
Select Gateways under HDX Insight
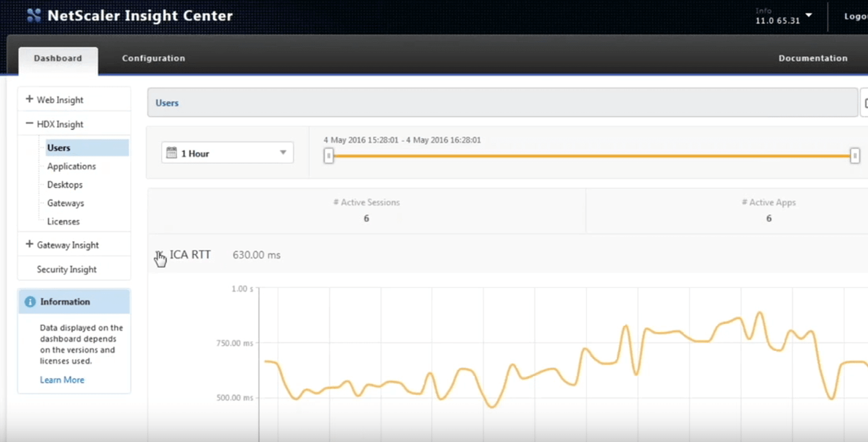(65, 203)
